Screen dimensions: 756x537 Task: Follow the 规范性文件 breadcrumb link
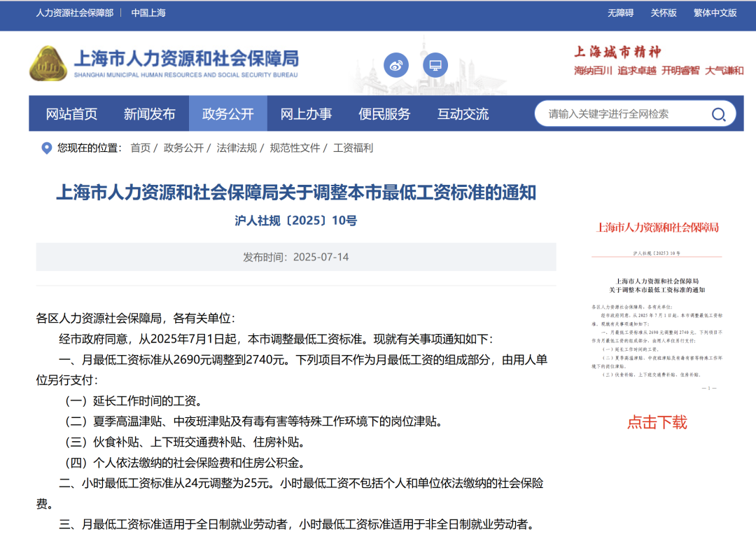click(x=295, y=148)
